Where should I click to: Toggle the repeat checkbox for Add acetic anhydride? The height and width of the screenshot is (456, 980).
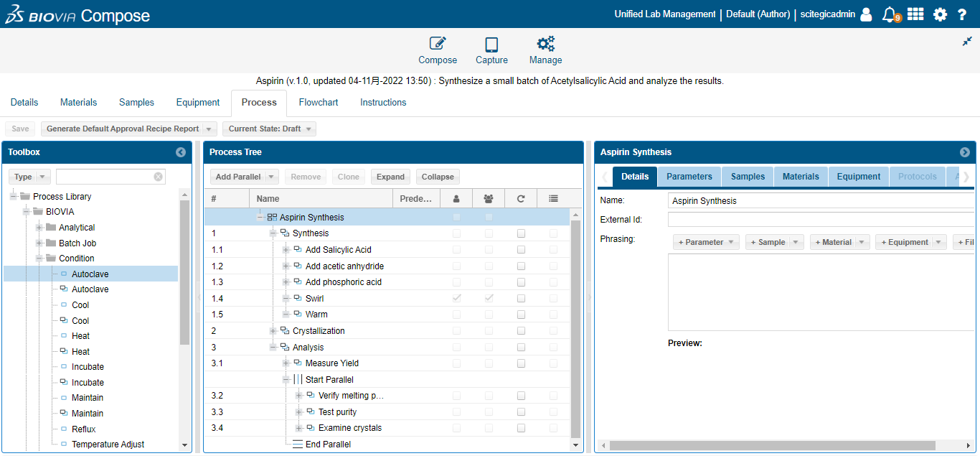(x=521, y=266)
